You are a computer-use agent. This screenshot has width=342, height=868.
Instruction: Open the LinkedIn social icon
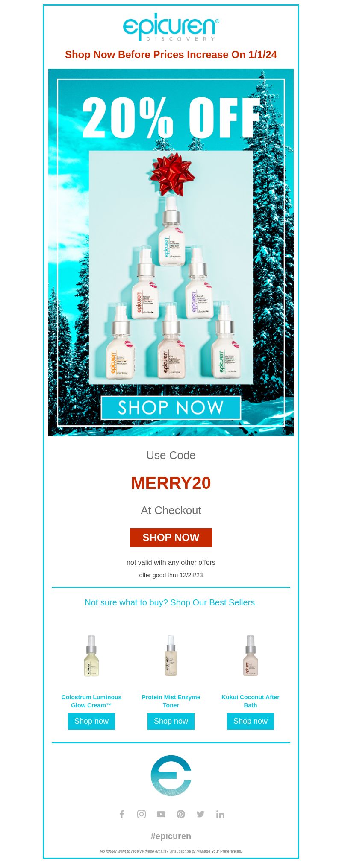pyautogui.click(x=220, y=814)
